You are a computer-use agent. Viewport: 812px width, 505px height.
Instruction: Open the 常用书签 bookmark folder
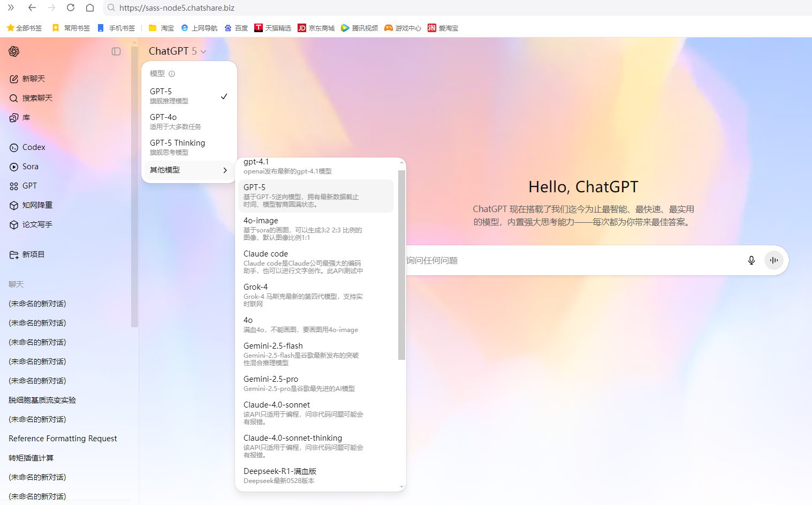click(x=71, y=28)
